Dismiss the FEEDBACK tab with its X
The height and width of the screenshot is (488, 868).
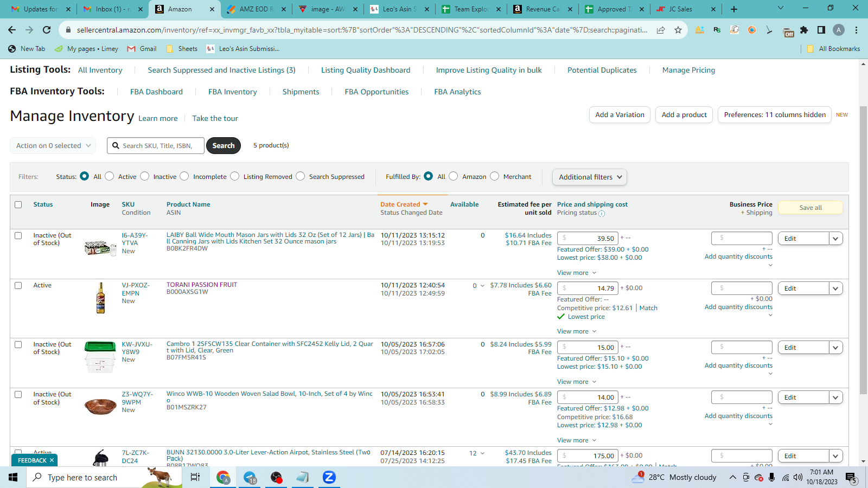[x=52, y=460]
